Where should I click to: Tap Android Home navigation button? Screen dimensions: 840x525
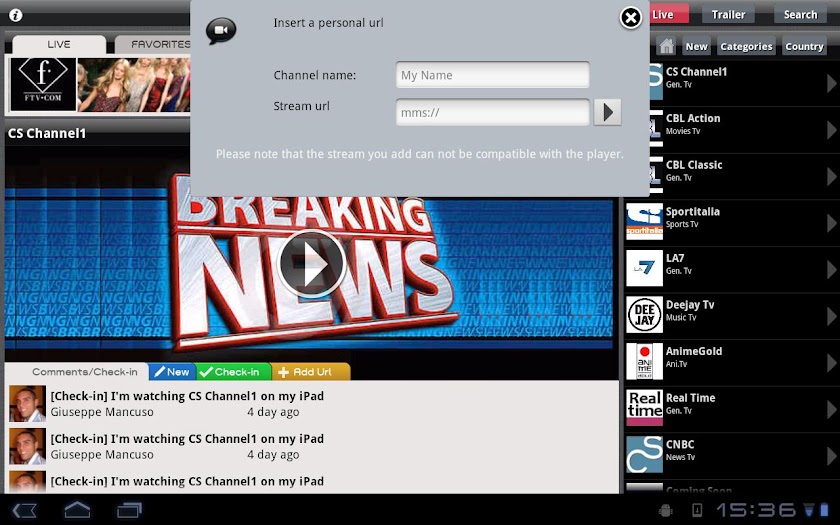point(77,509)
